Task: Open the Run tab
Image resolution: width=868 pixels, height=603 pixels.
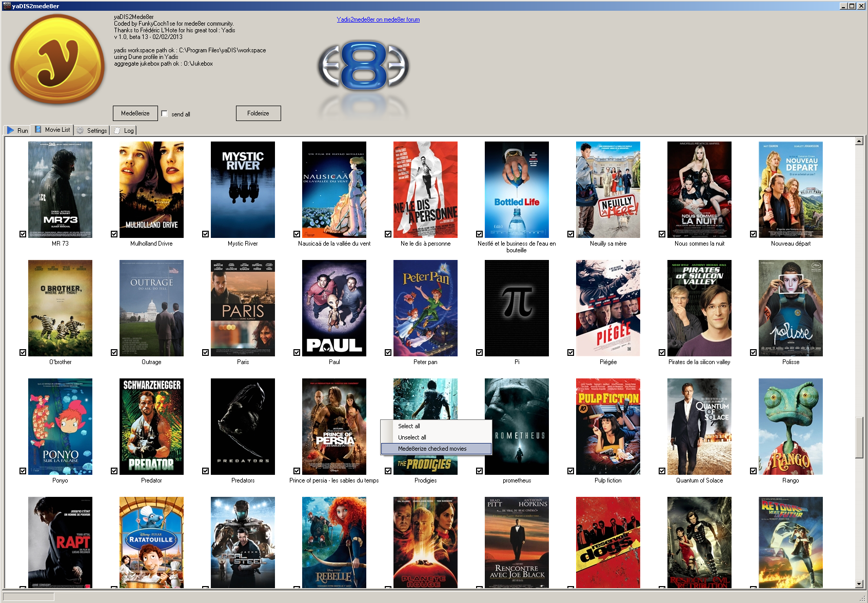Action: click(17, 130)
